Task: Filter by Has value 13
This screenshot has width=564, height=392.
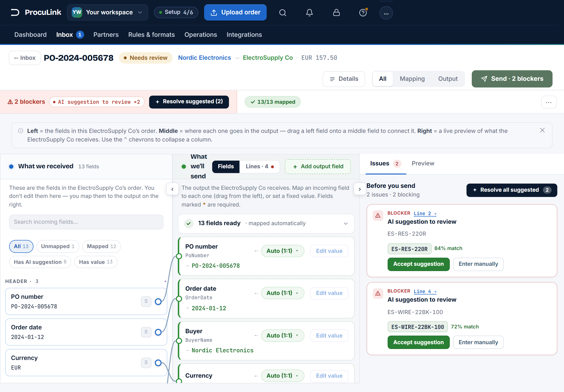Action: (x=96, y=262)
